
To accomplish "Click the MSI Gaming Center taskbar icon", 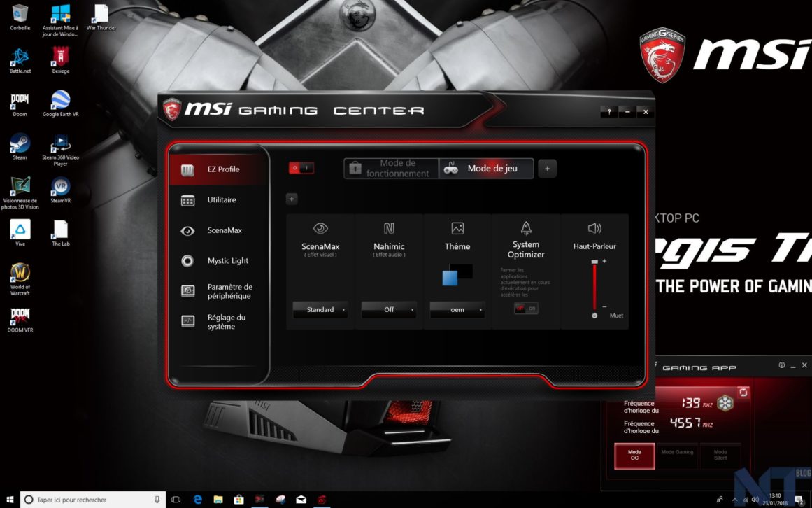I will [x=322, y=499].
